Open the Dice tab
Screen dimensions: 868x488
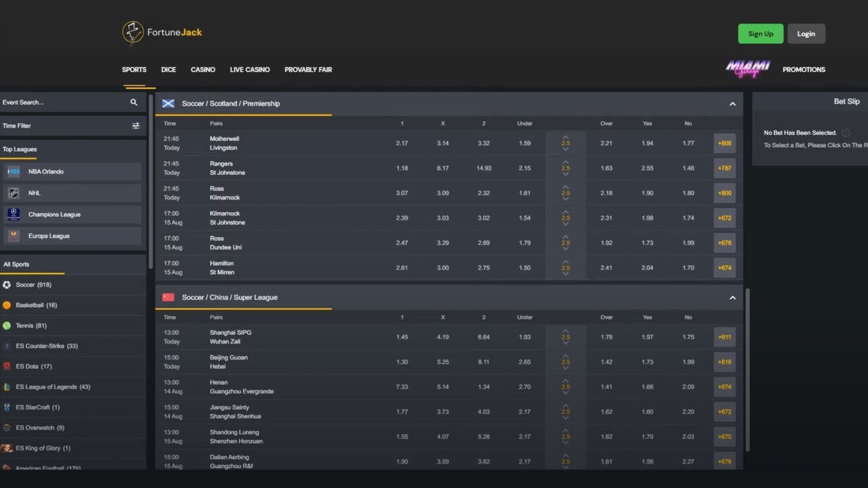169,70
